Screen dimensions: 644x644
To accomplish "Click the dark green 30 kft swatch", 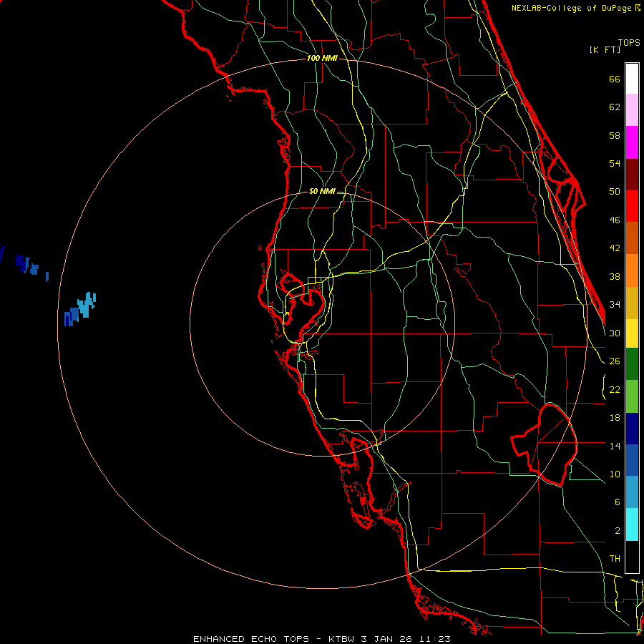I will coord(632,364).
